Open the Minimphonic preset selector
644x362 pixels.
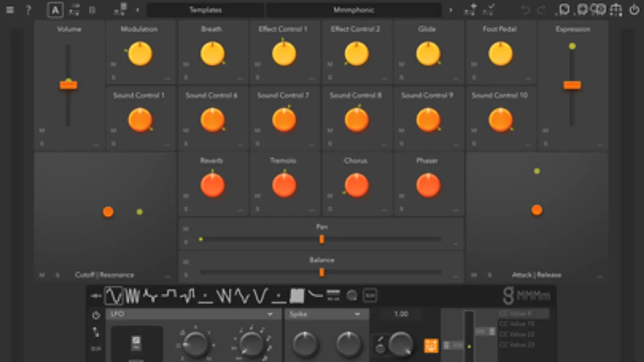[x=354, y=10]
